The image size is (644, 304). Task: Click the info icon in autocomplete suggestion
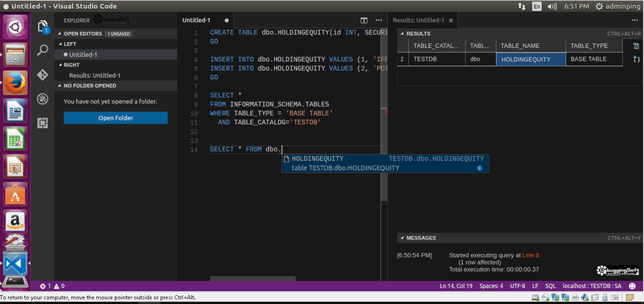click(x=479, y=168)
